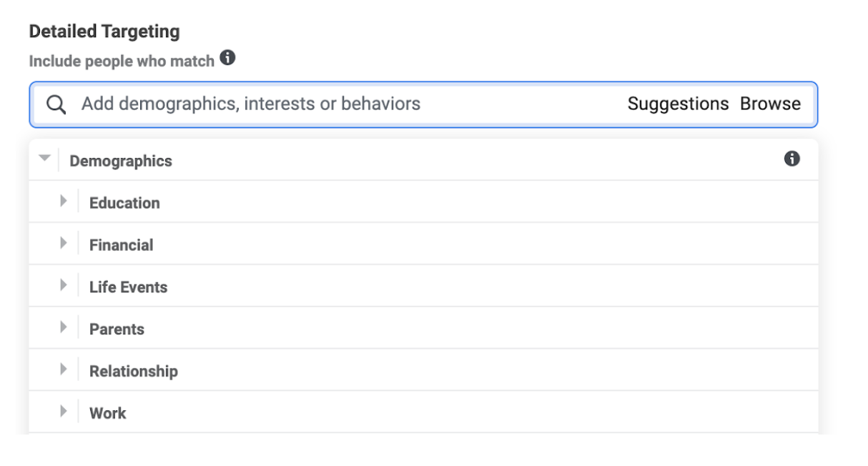The image size is (868, 466).
Task: Expand the Life Events arrow
Action: click(64, 285)
